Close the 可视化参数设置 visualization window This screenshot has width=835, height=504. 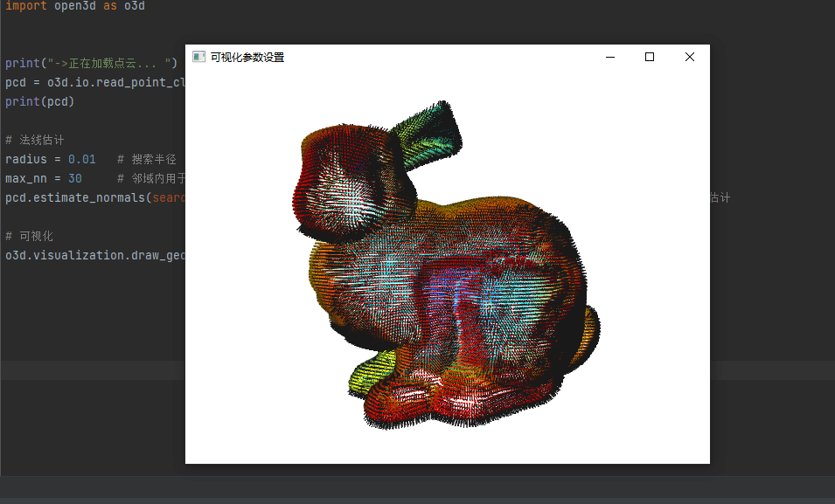click(x=690, y=57)
